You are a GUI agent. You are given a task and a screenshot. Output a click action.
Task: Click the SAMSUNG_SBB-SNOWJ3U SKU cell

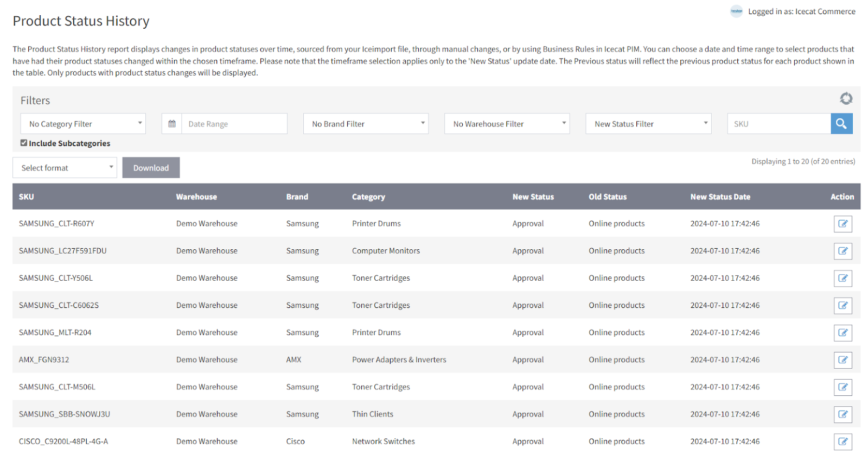coord(64,414)
